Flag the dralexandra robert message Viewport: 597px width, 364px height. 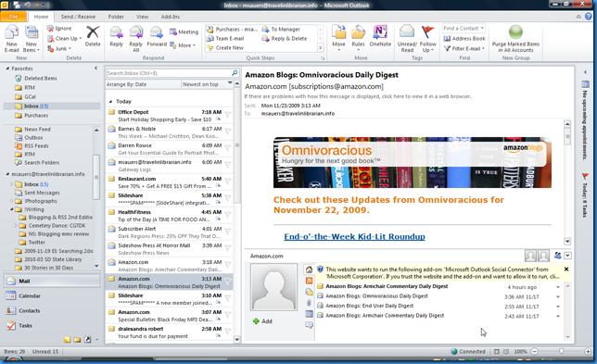coord(228,332)
